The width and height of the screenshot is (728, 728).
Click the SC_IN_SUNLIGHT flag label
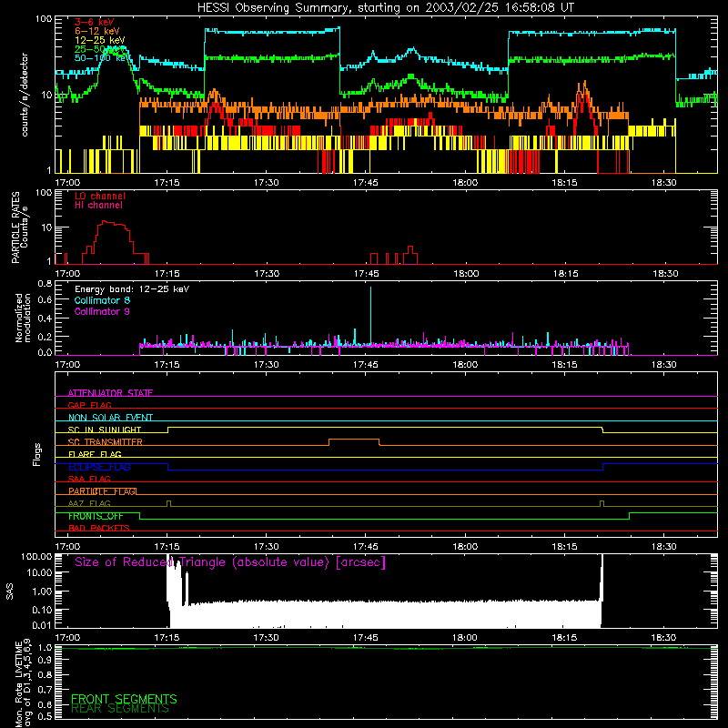(x=105, y=430)
